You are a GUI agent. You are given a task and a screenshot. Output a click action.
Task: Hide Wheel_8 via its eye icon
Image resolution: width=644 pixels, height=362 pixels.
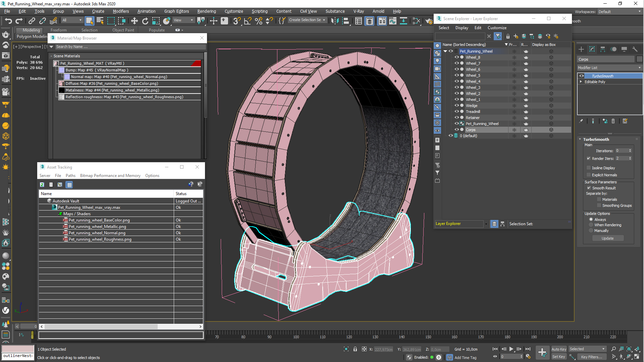[457, 57]
